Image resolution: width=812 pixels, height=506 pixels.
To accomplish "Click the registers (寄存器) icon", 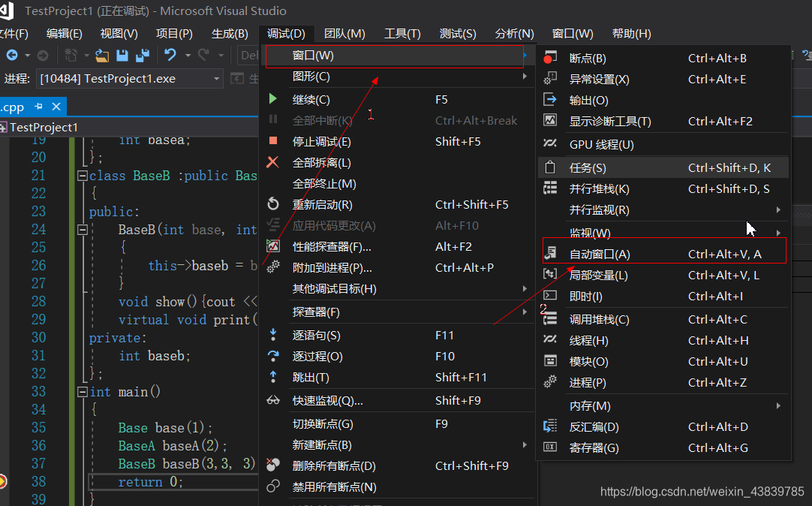I will [x=550, y=447].
